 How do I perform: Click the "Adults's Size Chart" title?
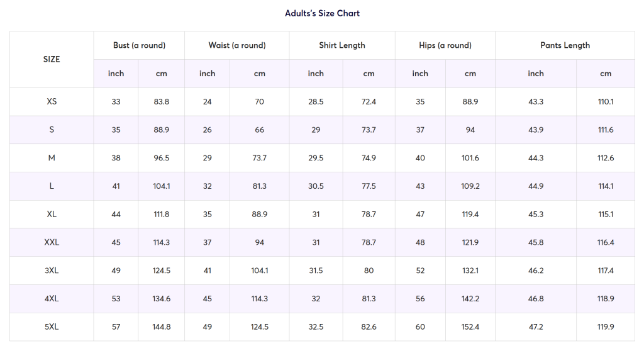[x=322, y=13]
